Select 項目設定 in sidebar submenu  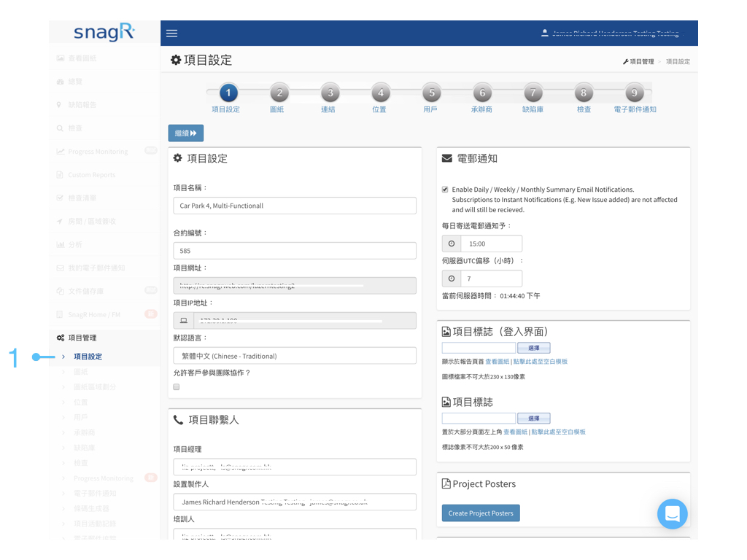pos(88,356)
